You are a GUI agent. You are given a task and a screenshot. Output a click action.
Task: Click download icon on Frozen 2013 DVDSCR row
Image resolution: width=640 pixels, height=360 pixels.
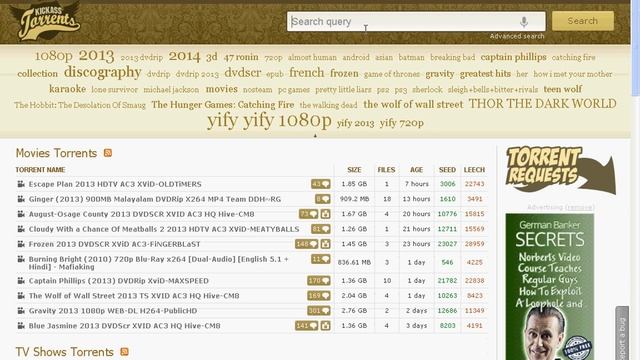pyautogui.click(x=325, y=244)
